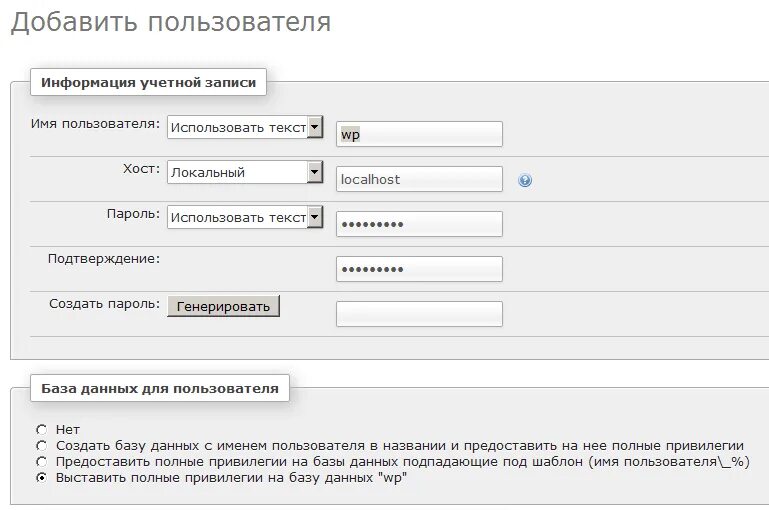
Task: Click the password input field
Action: coord(419,224)
